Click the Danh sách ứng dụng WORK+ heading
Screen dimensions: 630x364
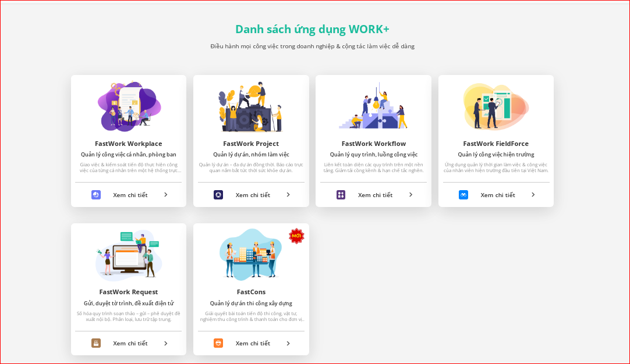pyautogui.click(x=313, y=28)
